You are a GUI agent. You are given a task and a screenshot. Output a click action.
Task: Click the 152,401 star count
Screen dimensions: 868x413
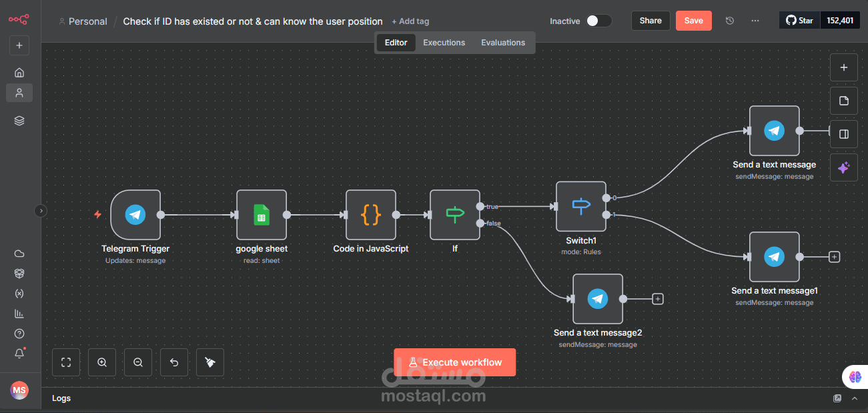click(840, 21)
